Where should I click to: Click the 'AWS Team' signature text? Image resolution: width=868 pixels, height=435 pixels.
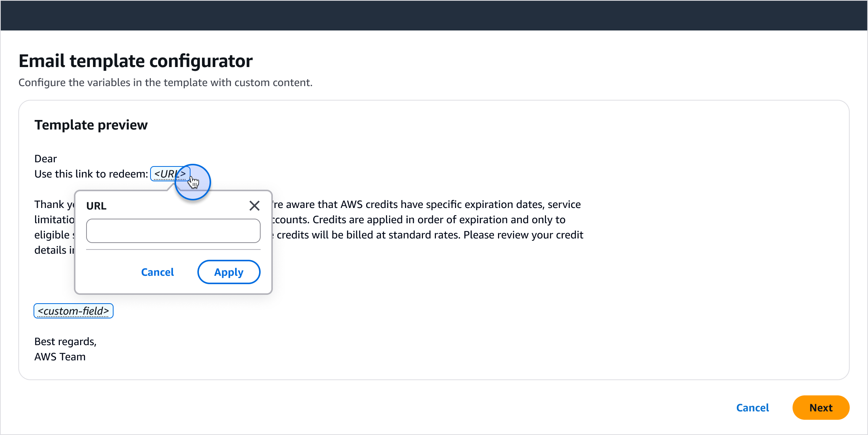coord(60,357)
